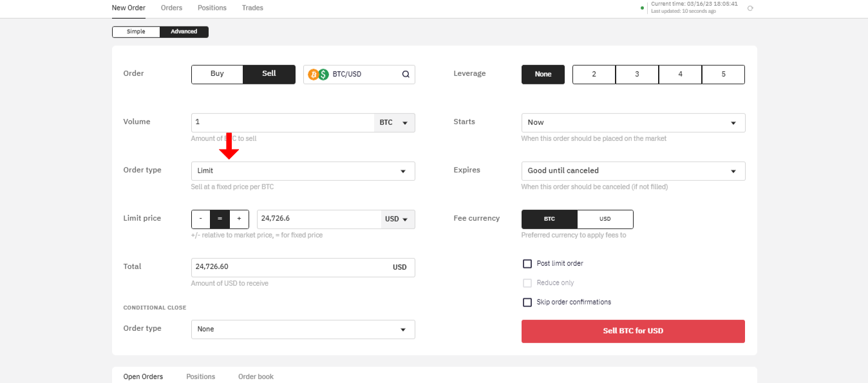Click the refresh icon near current time
The image size is (868, 383).
point(750,8)
